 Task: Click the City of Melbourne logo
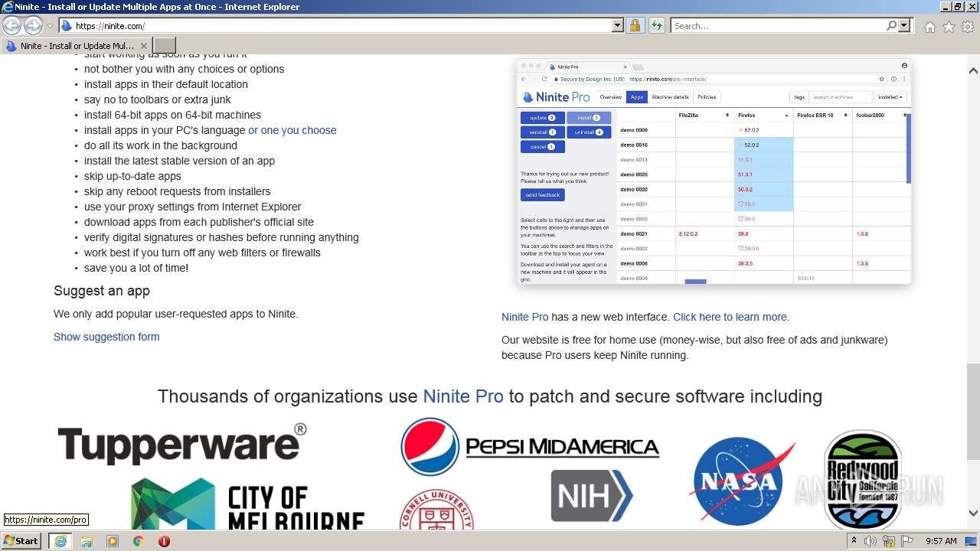pos(248,504)
